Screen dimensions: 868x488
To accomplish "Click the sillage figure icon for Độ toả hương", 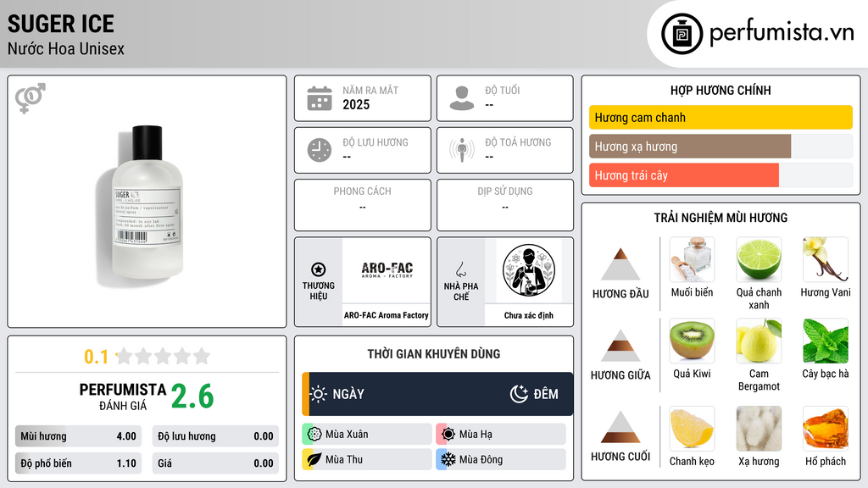I will [462, 150].
